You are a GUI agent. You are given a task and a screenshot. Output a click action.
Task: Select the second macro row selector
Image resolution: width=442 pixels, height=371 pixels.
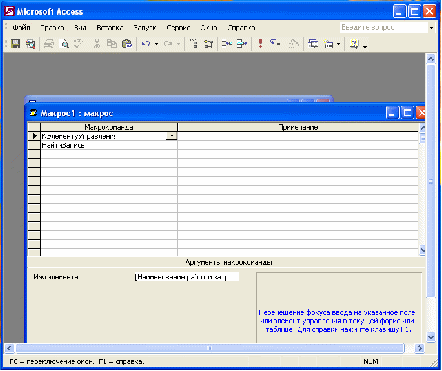pyautogui.click(x=34, y=145)
